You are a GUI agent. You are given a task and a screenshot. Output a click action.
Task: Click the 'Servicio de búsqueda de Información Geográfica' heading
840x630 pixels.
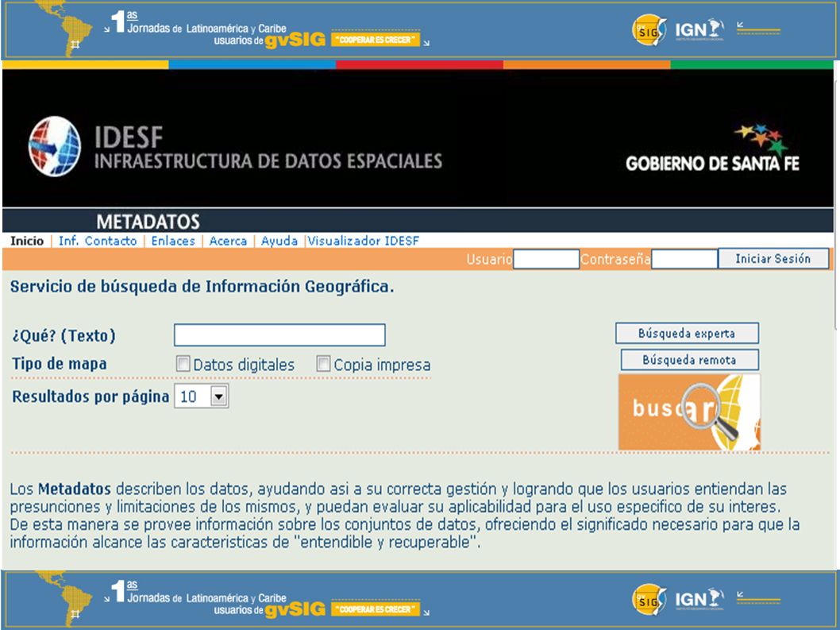click(202, 287)
